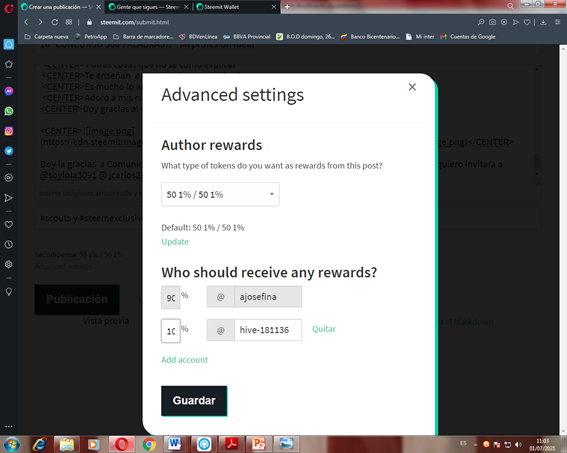The height and width of the screenshot is (453, 567).
Task: Open Messenger in the Opera sidebar
Action: (9, 91)
